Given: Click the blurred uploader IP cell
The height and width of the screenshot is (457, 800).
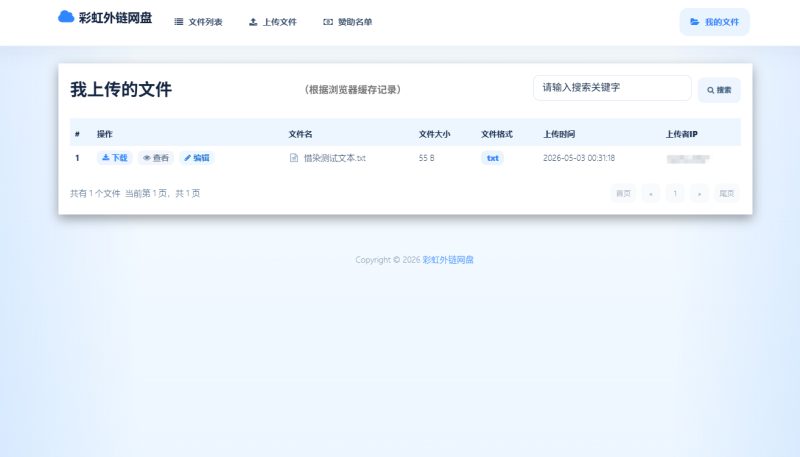Looking at the screenshot, I should tap(688, 159).
